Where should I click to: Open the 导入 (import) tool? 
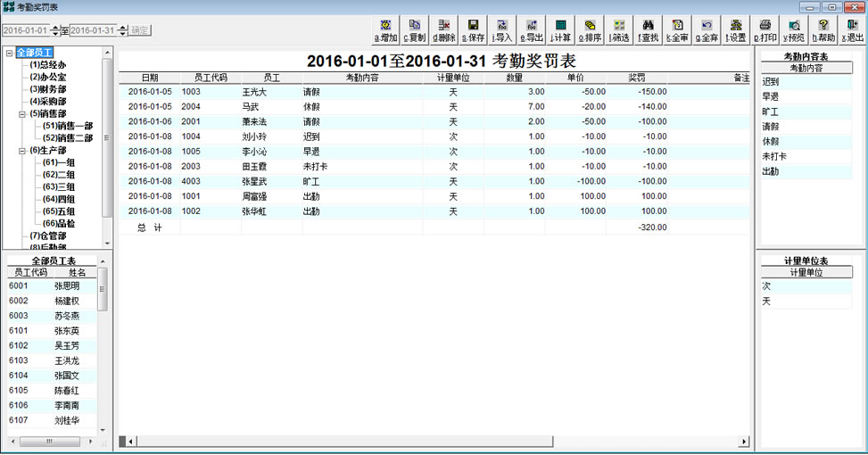click(502, 30)
